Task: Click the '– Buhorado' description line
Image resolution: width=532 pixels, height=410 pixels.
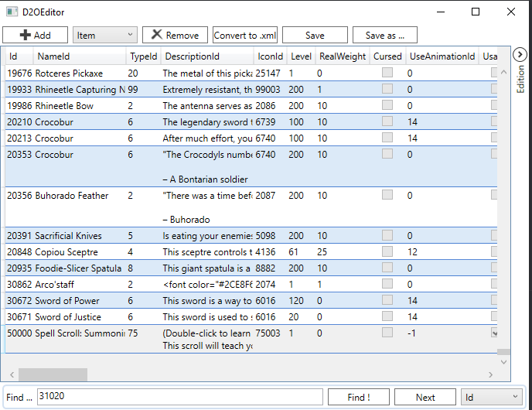Action: [186, 220]
